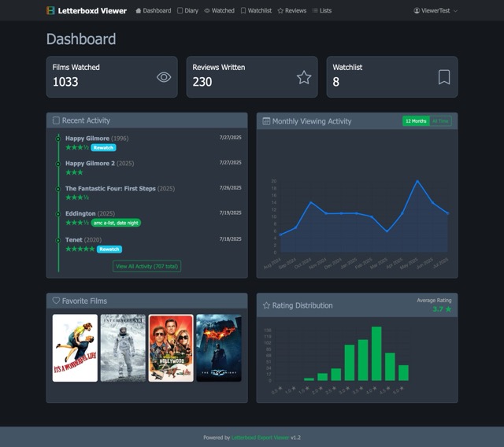Select the 12 Months chart toggle
Image resolution: width=504 pixels, height=447 pixels.
(x=416, y=121)
